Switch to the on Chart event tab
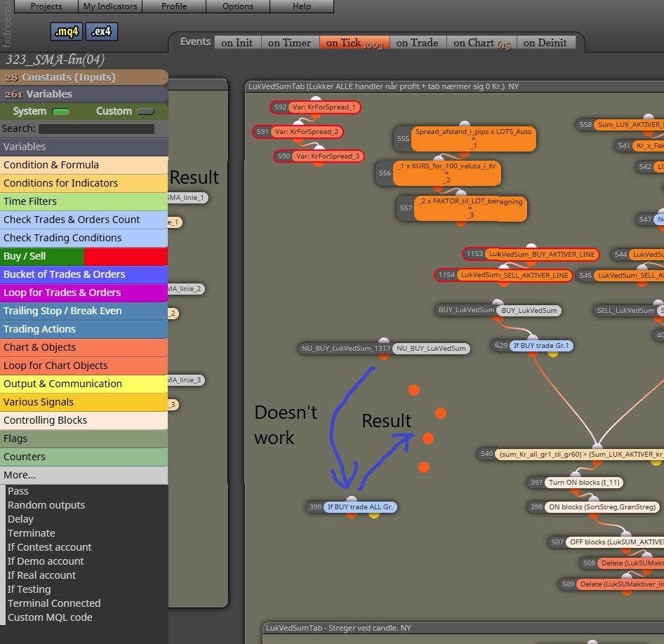This screenshot has width=664, height=644. click(482, 43)
